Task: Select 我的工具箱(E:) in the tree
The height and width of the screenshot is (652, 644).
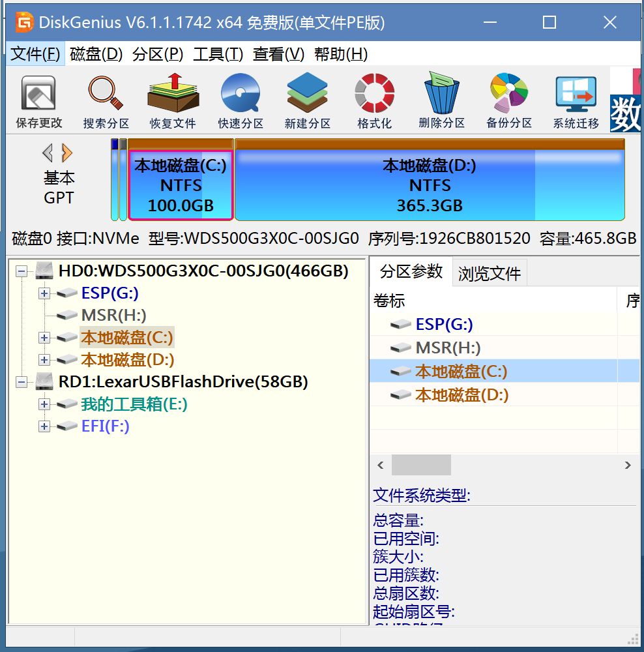Action: tap(134, 404)
